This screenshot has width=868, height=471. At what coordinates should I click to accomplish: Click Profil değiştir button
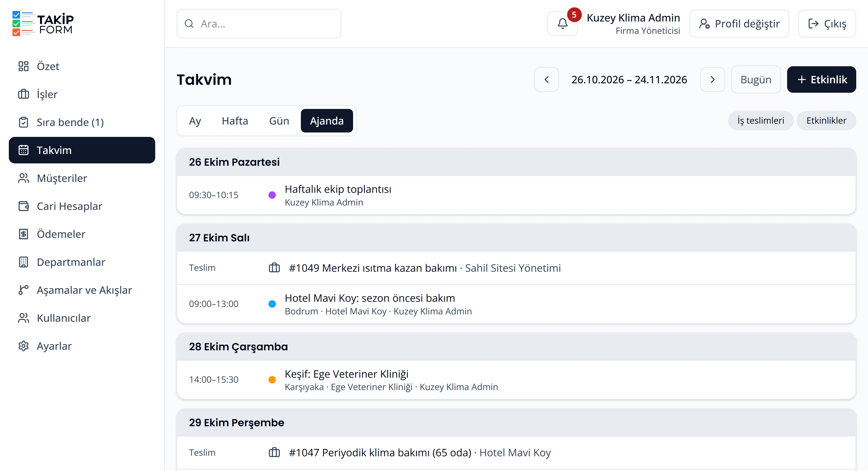pos(739,24)
